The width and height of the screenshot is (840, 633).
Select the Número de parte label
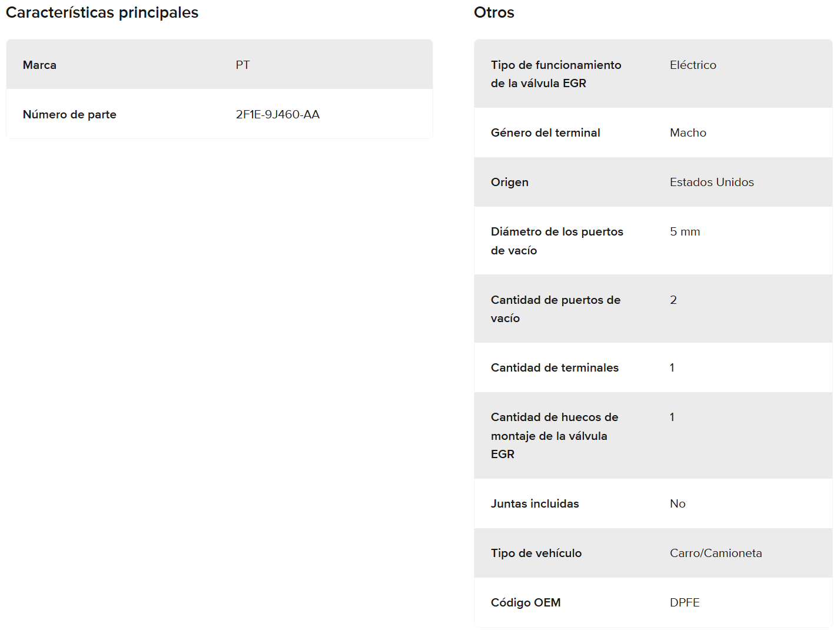tap(69, 114)
